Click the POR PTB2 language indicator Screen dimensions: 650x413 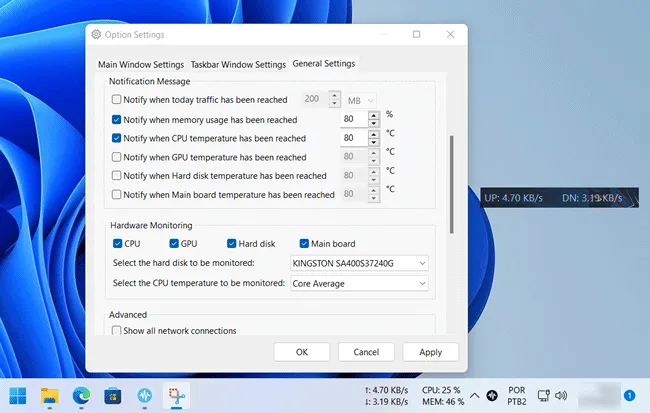517,396
